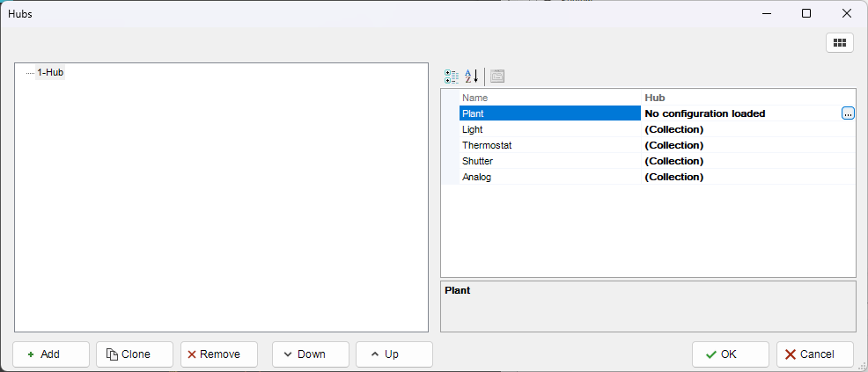Select the 1-Hub tree item
868x372 pixels.
pyautogui.click(x=50, y=72)
